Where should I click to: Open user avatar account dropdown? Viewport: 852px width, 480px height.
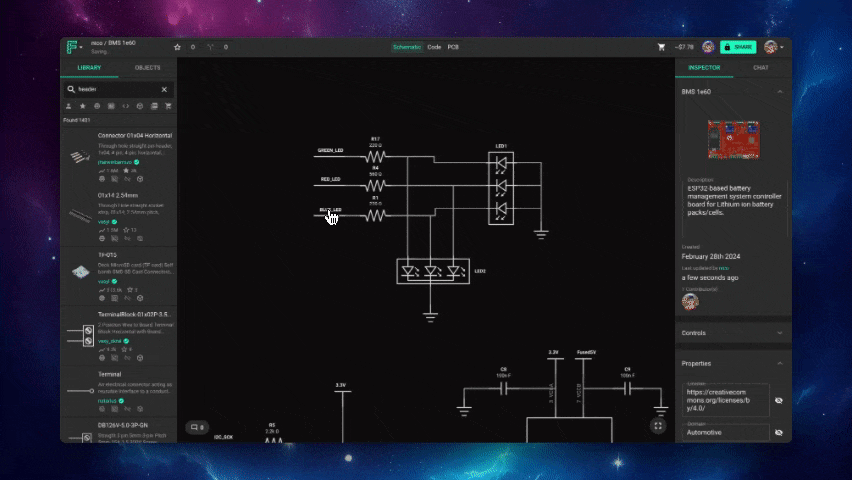click(772, 47)
